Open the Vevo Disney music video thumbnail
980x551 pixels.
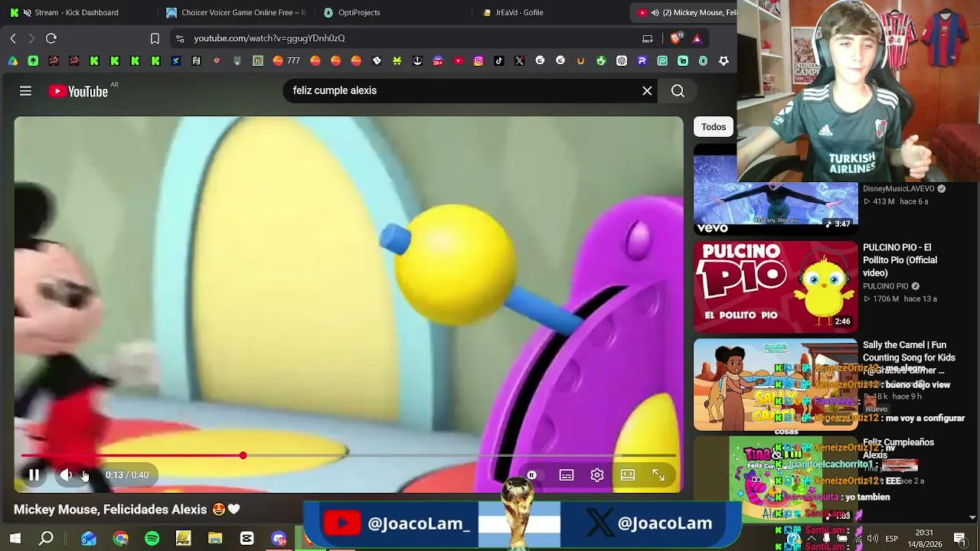tap(776, 189)
